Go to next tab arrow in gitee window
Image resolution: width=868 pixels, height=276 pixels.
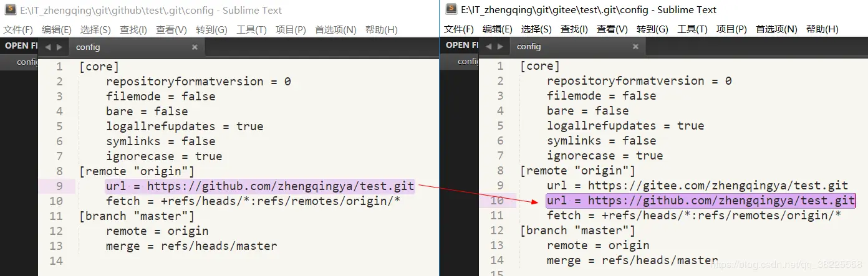[x=500, y=47]
